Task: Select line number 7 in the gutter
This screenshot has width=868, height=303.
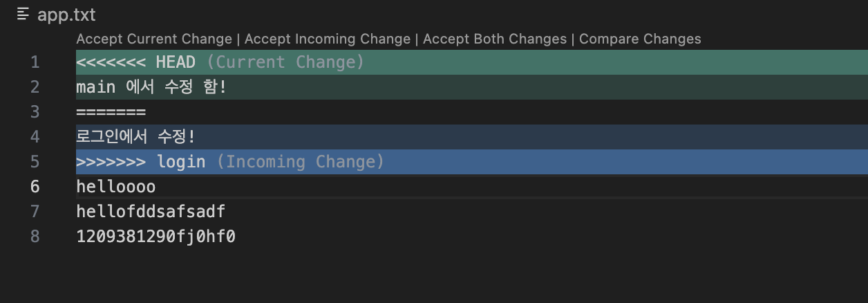Action: (35, 212)
